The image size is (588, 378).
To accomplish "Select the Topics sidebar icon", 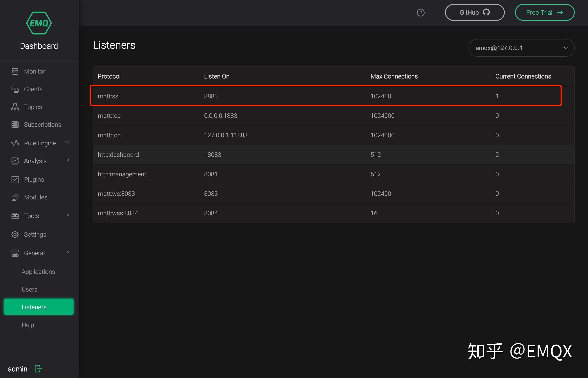I will [x=15, y=107].
